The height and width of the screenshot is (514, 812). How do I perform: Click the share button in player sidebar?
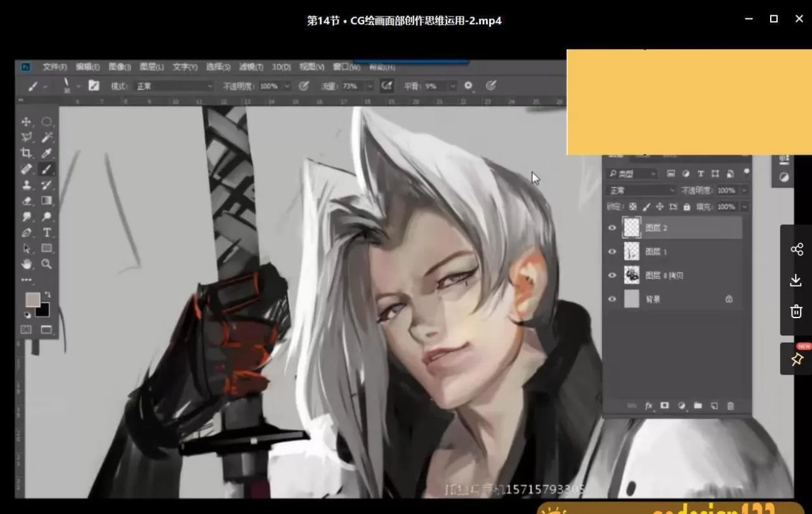796,249
